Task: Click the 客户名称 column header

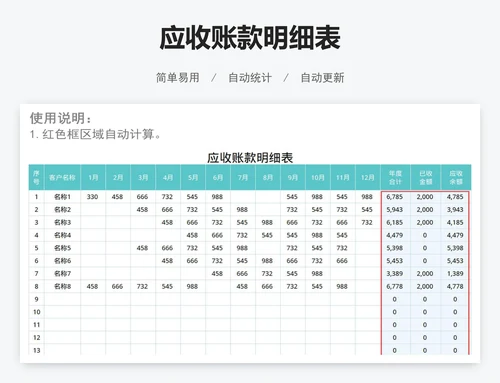Action: point(62,177)
